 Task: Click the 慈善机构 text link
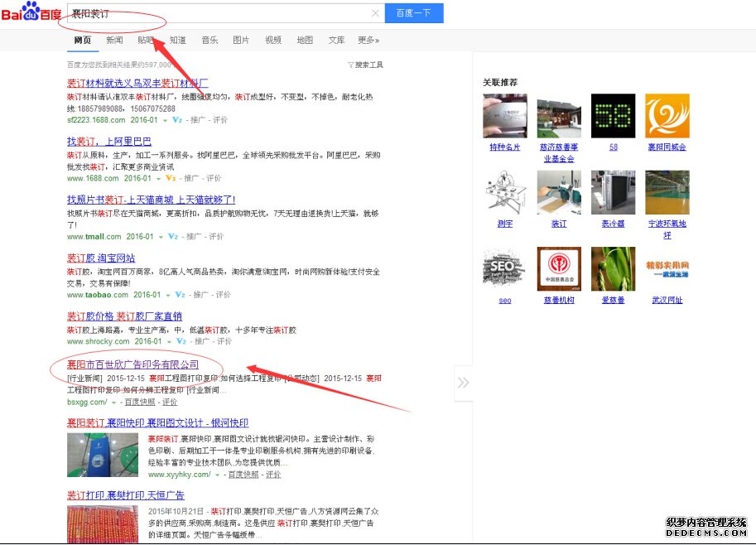(559, 300)
